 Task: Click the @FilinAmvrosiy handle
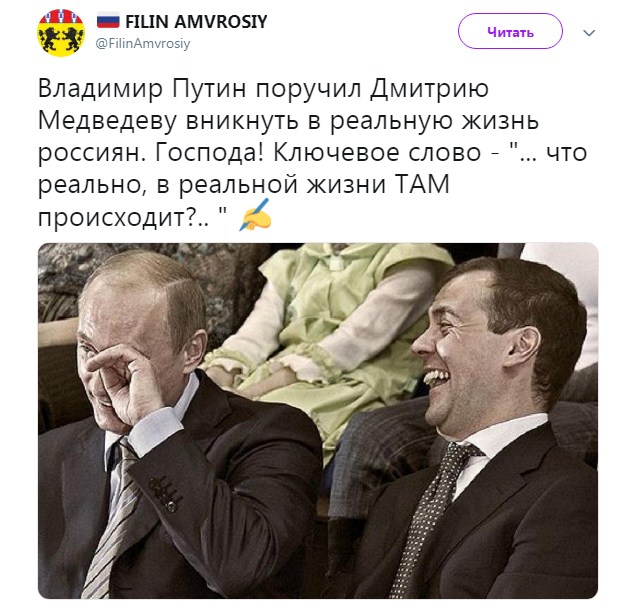(x=143, y=44)
